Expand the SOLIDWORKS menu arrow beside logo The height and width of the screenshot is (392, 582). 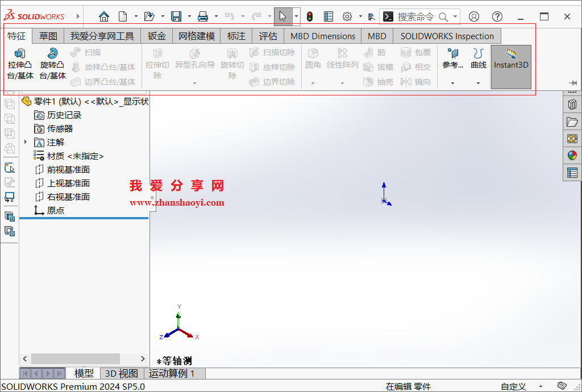point(78,16)
